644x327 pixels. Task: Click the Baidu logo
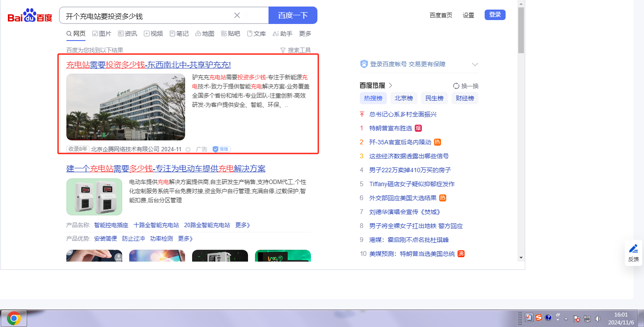point(30,16)
